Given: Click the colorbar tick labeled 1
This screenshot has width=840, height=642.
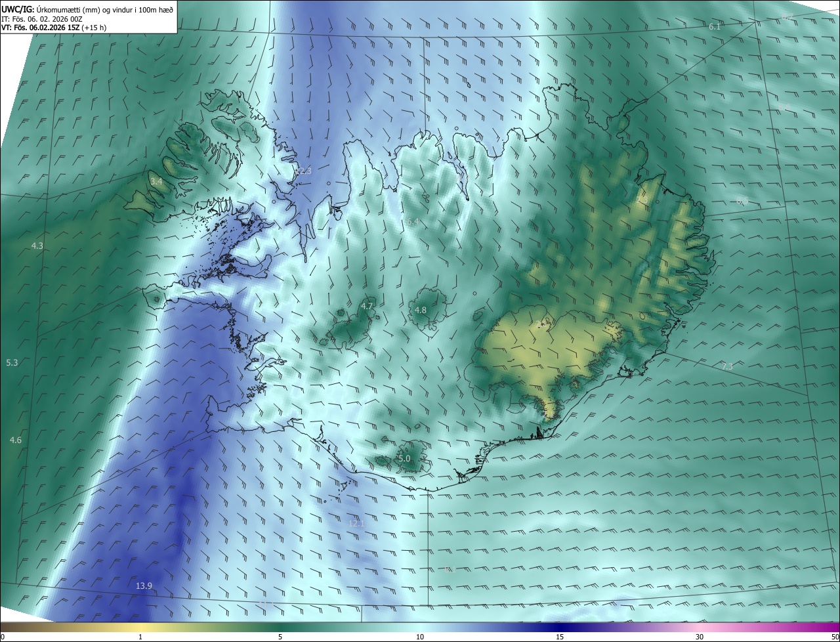Looking at the screenshot, I should click(140, 637).
